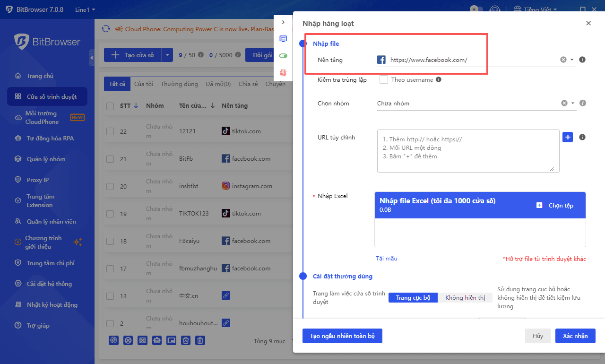The height and width of the screenshot is (364, 605).
Task: Switch to the Tất cả tab
Action: 117,84
